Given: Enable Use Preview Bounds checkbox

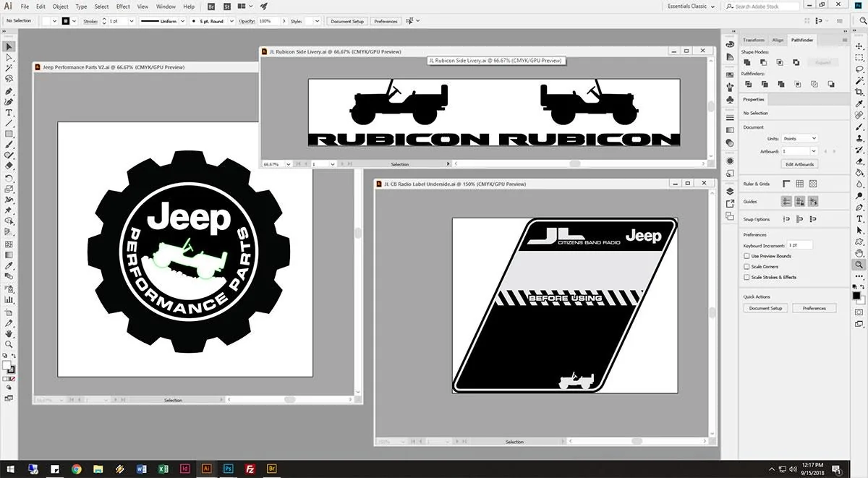Looking at the screenshot, I should 746,256.
